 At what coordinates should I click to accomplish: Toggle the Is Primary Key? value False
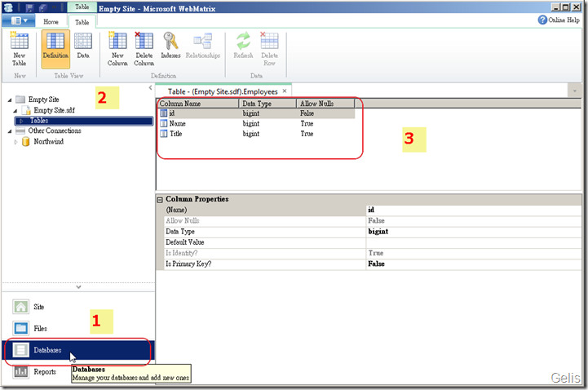474,264
